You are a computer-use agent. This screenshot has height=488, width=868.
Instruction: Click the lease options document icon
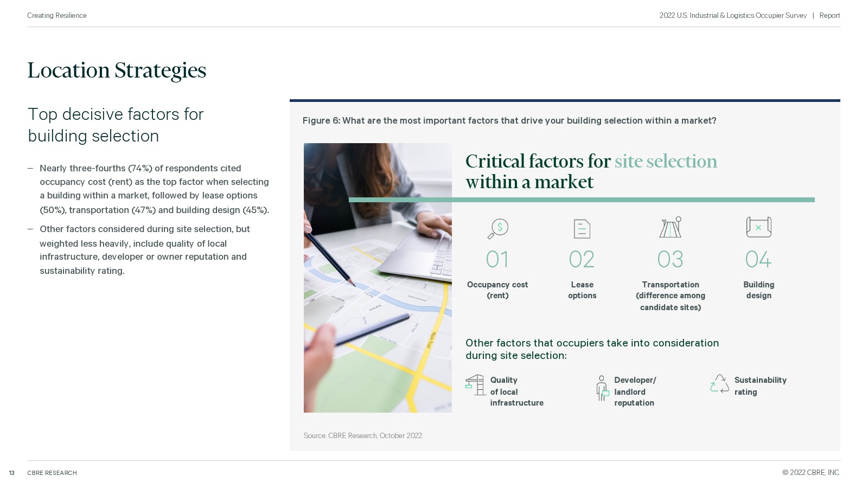pos(582,229)
